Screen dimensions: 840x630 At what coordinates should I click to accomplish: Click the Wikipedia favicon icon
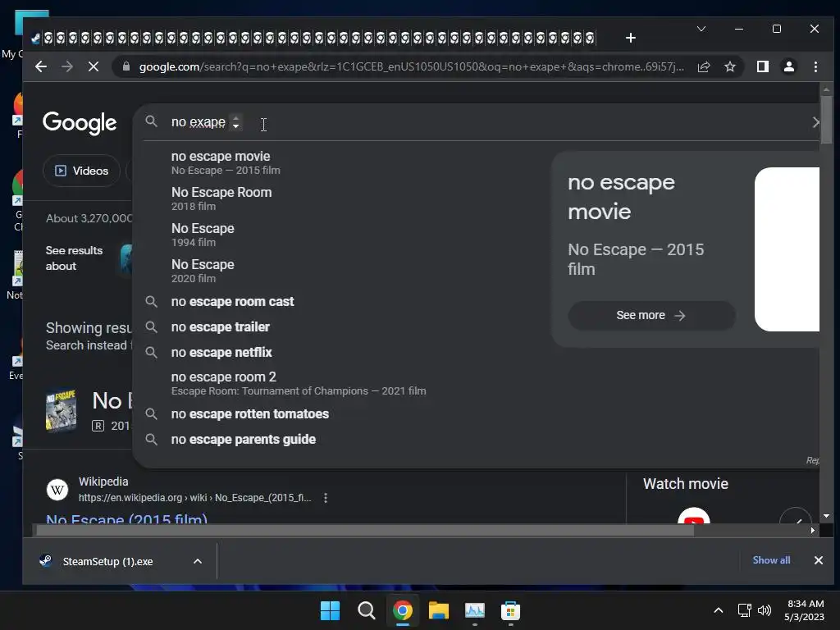[x=57, y=490]
